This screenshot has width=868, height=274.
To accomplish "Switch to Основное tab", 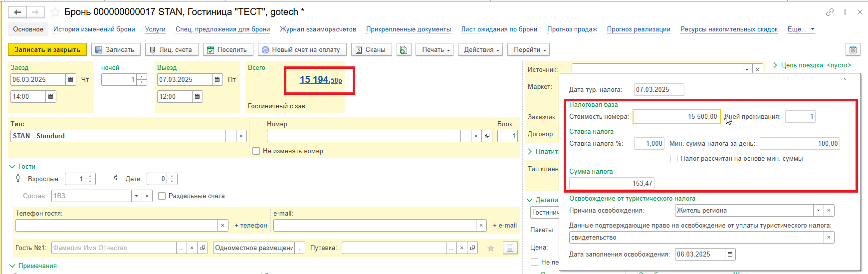I will [28, 29].
